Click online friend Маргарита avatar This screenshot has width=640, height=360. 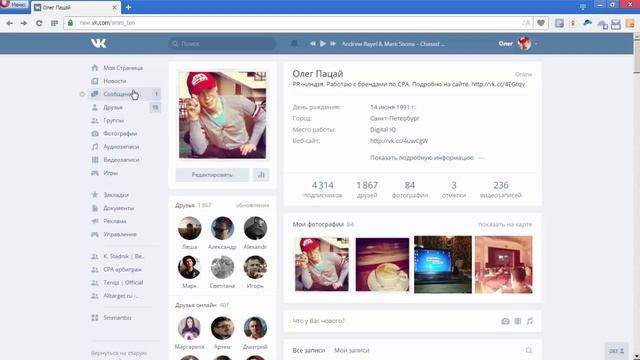point(189,328)
